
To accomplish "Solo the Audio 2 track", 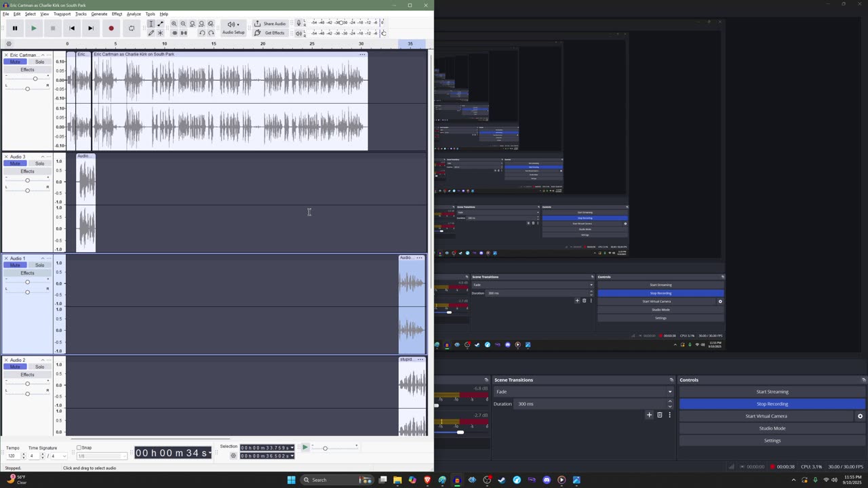I will click(39, 367).
